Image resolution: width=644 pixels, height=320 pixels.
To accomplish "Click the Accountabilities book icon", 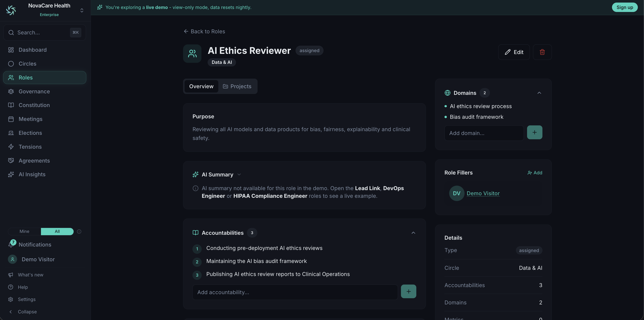I will click(195, 233).
